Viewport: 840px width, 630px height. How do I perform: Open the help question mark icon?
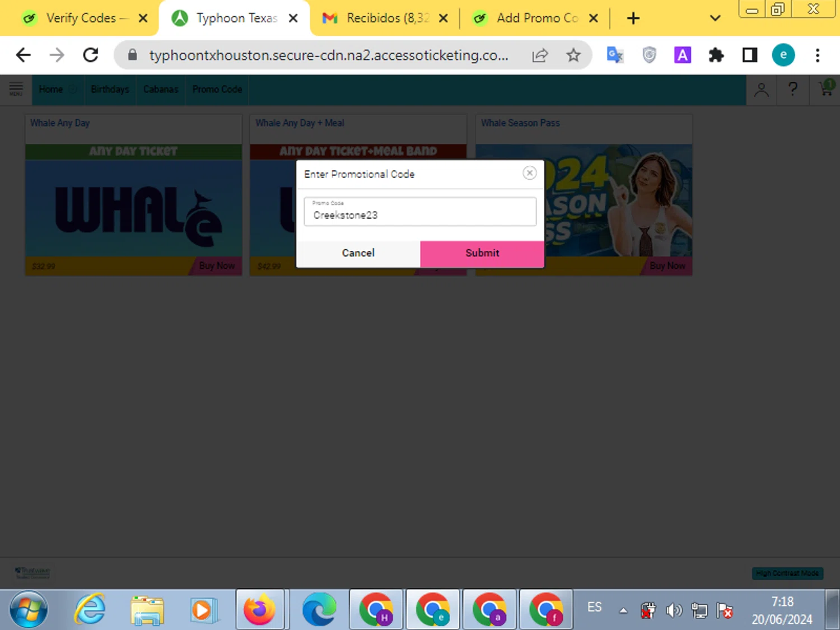792,89
